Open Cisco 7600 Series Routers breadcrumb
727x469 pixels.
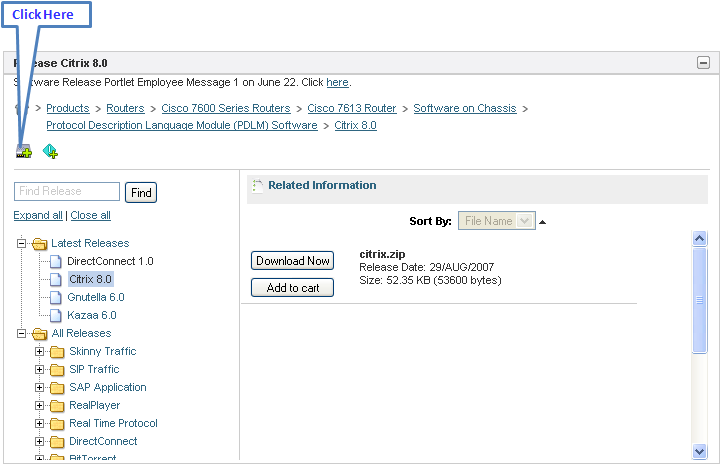point(226,108)
